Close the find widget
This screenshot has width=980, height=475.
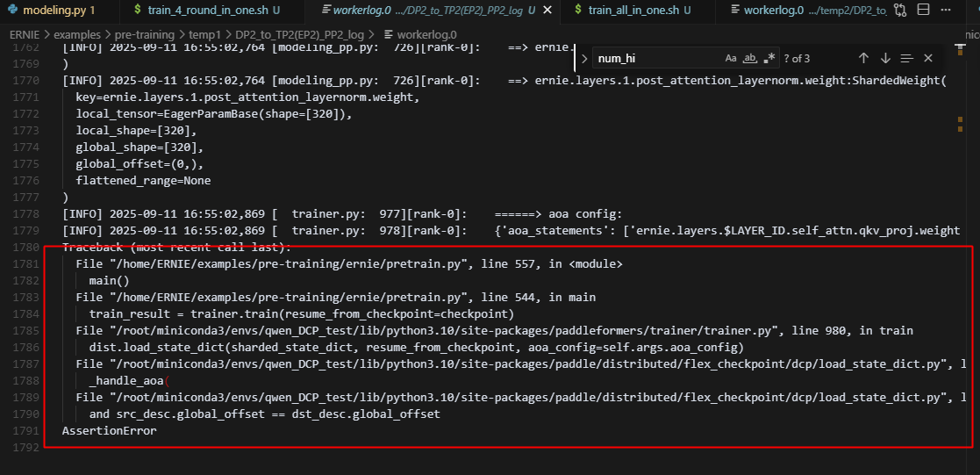coord(928,58)
